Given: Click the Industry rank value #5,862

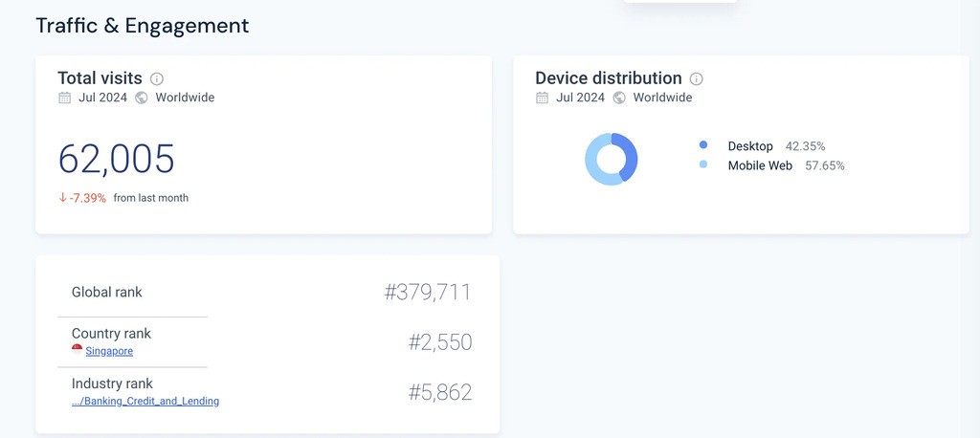Looking at the screenshot, I should tap(440, 392).
